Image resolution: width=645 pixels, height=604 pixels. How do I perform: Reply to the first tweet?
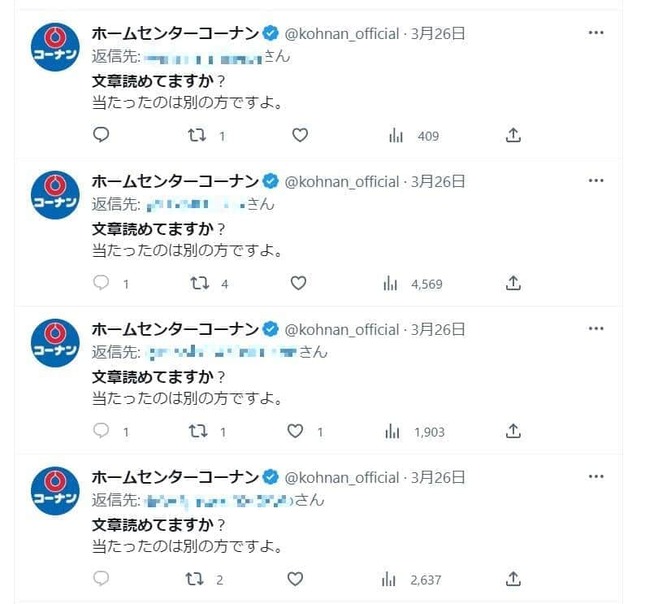pos(100,136)
